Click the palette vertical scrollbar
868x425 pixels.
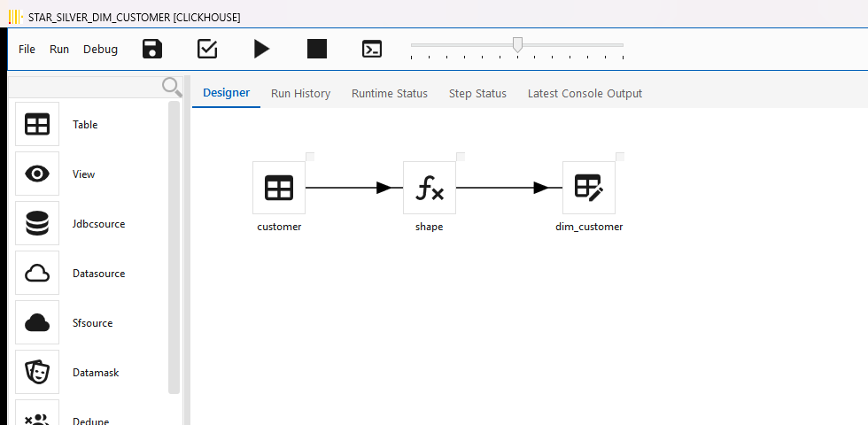[174, 247]
